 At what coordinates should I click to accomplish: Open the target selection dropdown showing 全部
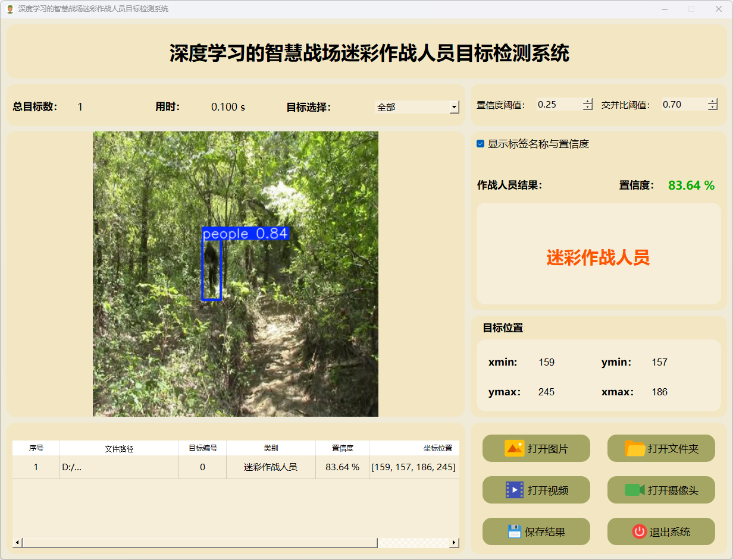[x=454, y=107]
